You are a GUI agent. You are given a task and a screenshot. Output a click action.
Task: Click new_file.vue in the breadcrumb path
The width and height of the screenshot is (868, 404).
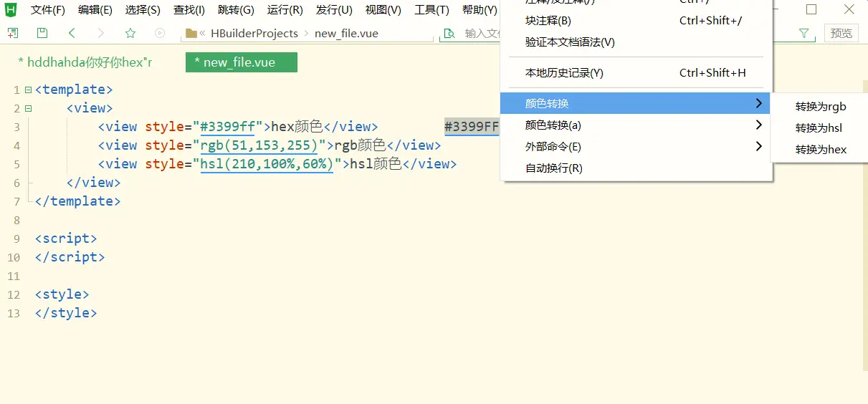pyautogui.click(x=346, y=33)
